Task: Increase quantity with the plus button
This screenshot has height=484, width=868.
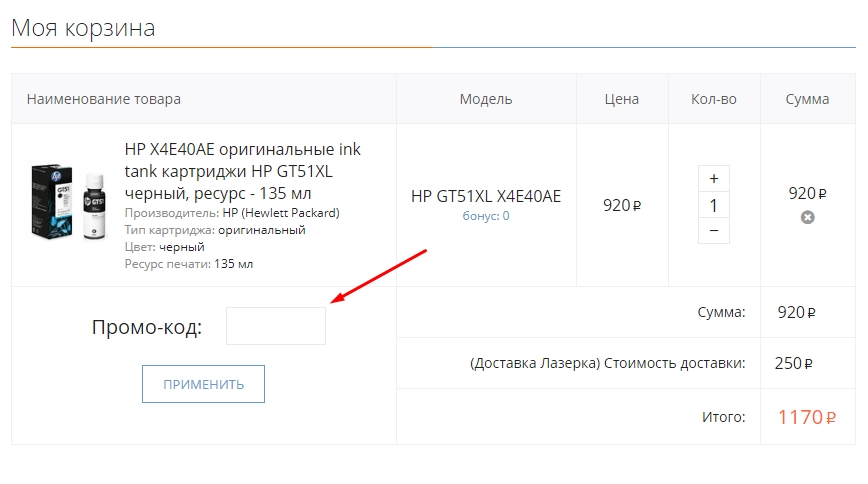Action: (713, 178)
